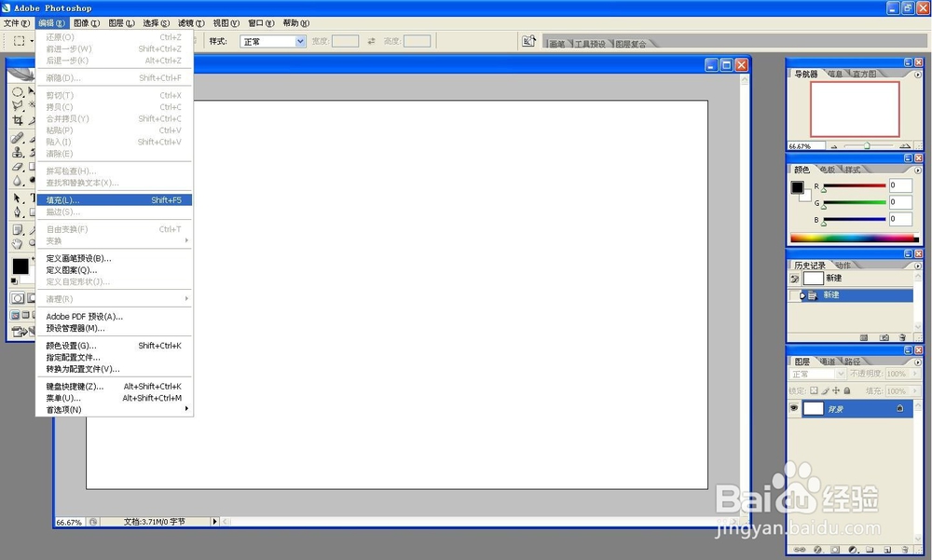Click the marquee tool preset icon in options bar
The height and width of the screenshot is (560, 932).
point(20,41)
